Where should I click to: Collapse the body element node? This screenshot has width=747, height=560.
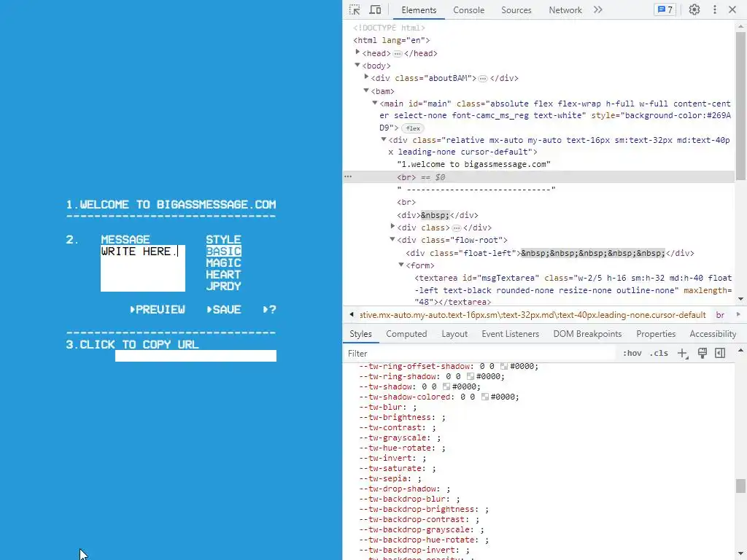coord(357,65)
